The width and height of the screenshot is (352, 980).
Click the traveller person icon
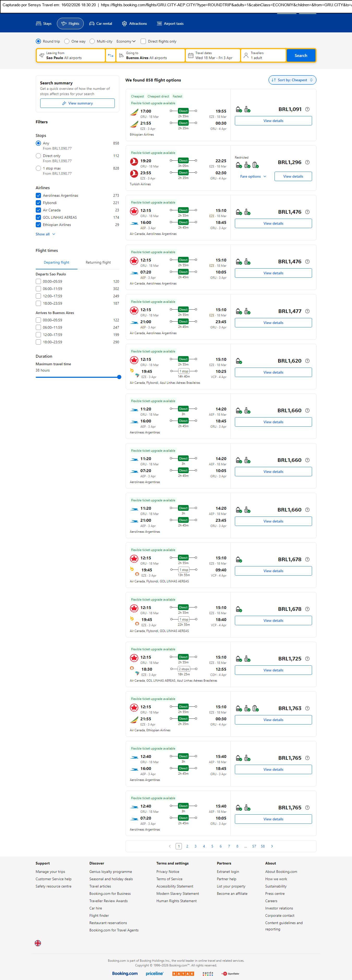coord(246,56)
